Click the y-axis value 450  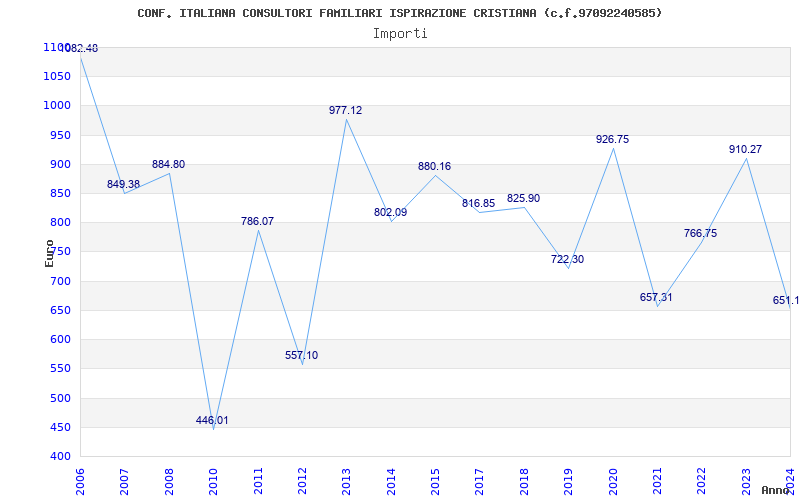(60, 427)
